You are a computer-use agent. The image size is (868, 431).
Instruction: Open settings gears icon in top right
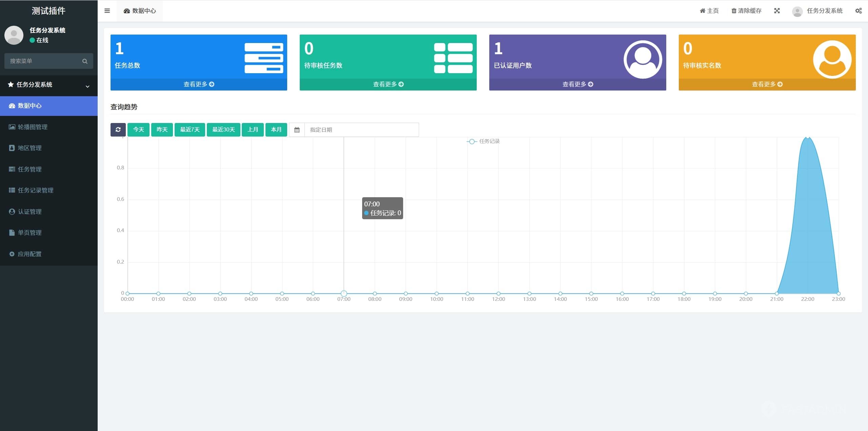tap(858, 11)
